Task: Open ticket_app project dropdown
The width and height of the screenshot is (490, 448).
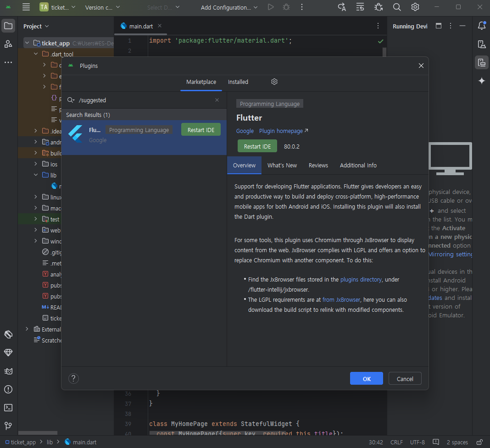Action: (x=58, y=7)
